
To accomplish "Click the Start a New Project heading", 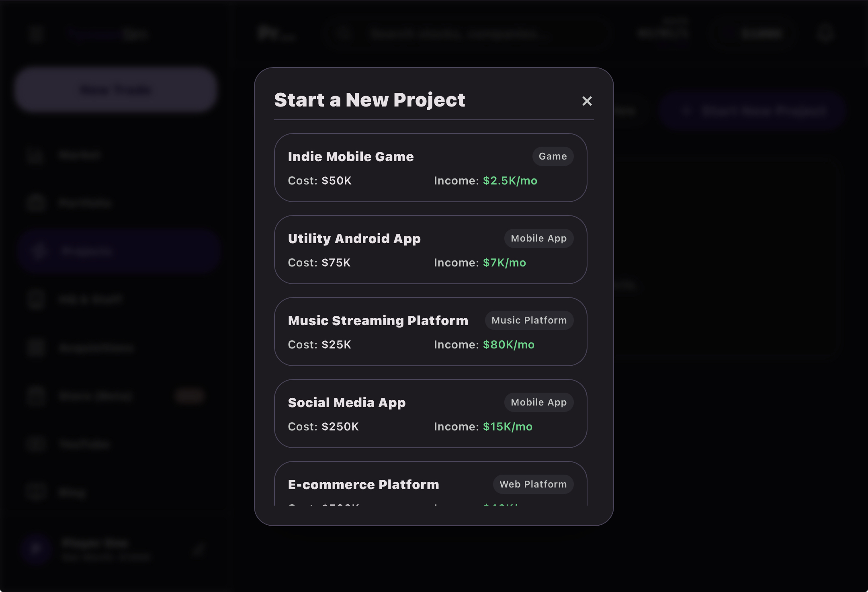I will pos(369,100).
